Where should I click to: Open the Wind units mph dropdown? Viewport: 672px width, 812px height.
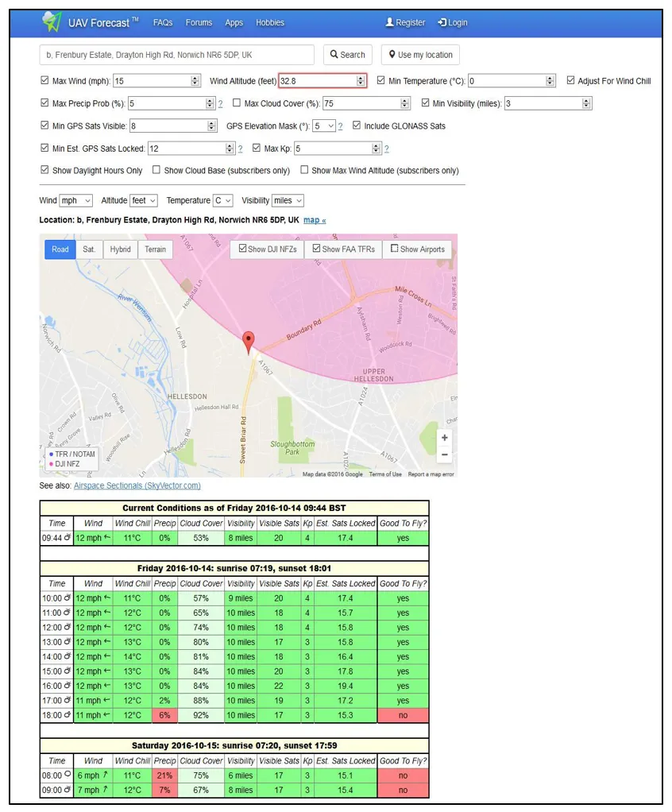point(76,200)
